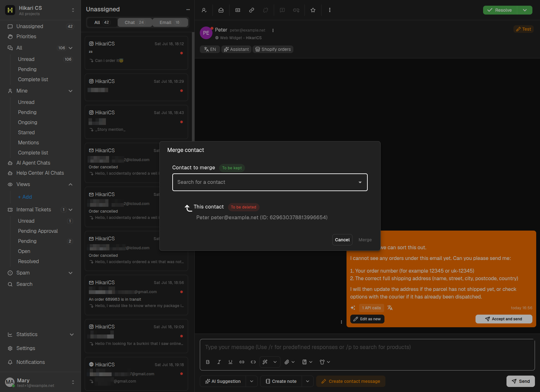Click the mark as unread envelope icon

221,10
